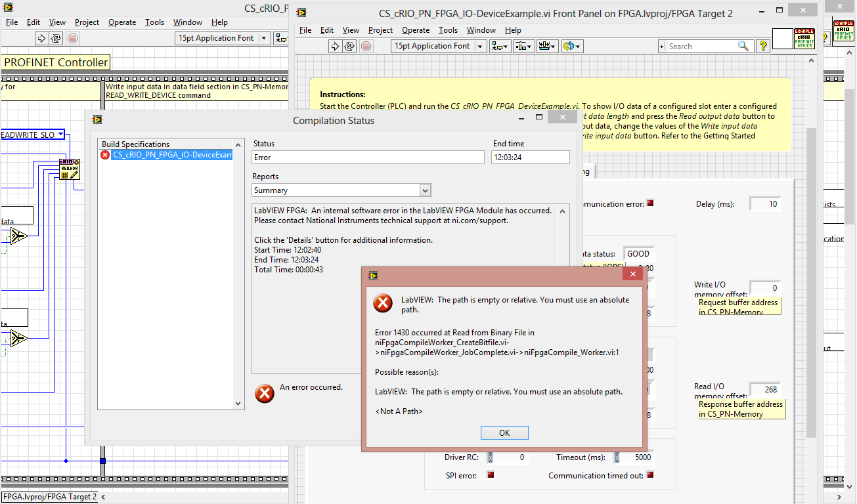The width and height of the screenshot is (857, 504).
Task: Click the PROFINET DEVICE VI icon in front panel
Action: (804, 39)
